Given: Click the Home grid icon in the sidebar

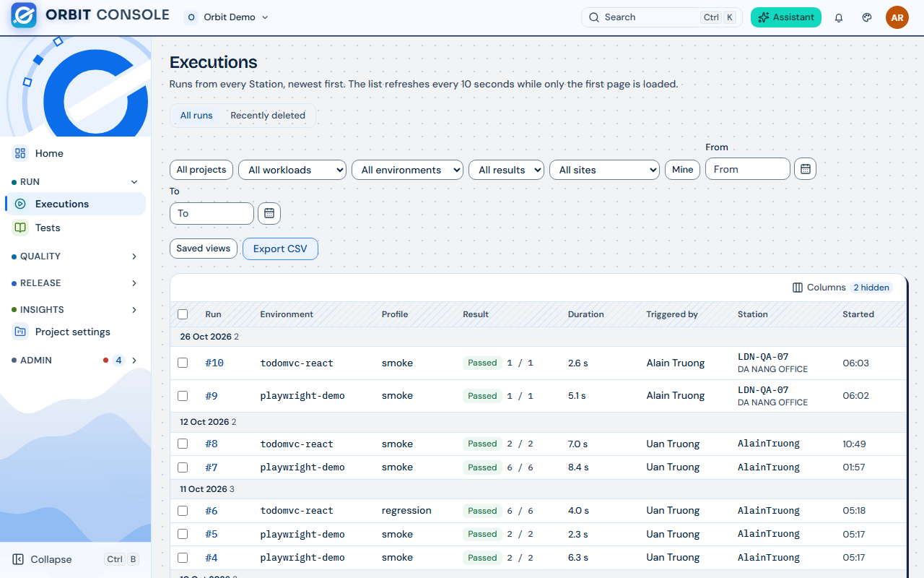Looking at the screenshot, I should click(20, 153).
